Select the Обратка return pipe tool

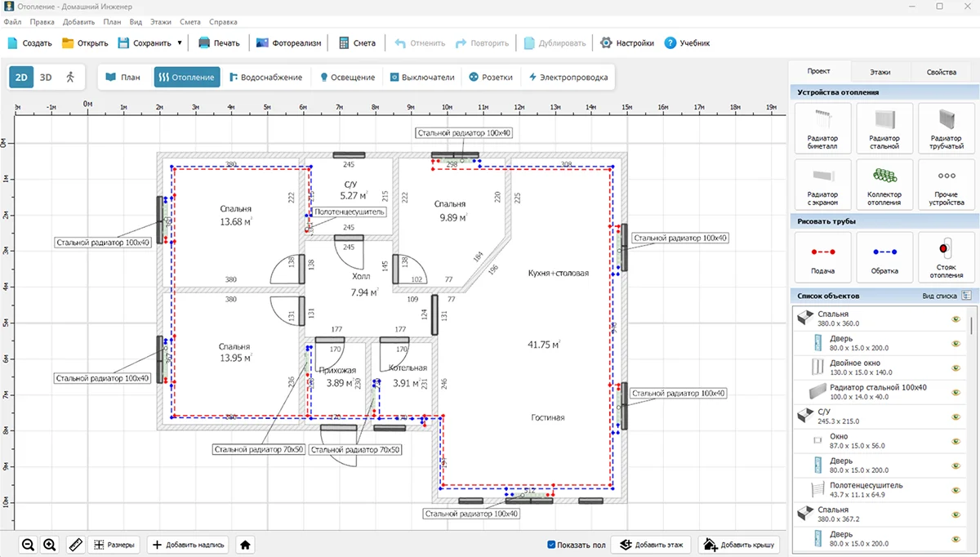point(884,257)
